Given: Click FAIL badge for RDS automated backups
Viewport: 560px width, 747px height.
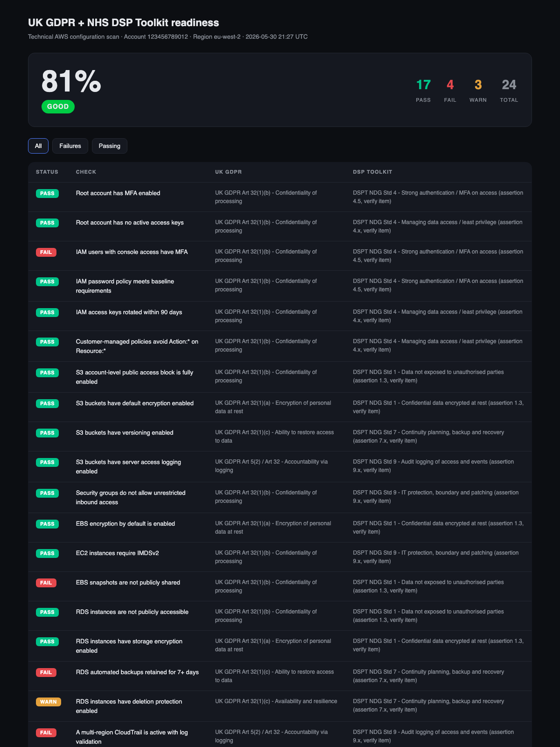Looking at the screenshot, I should pyautogui.click(x=46, y=672).
